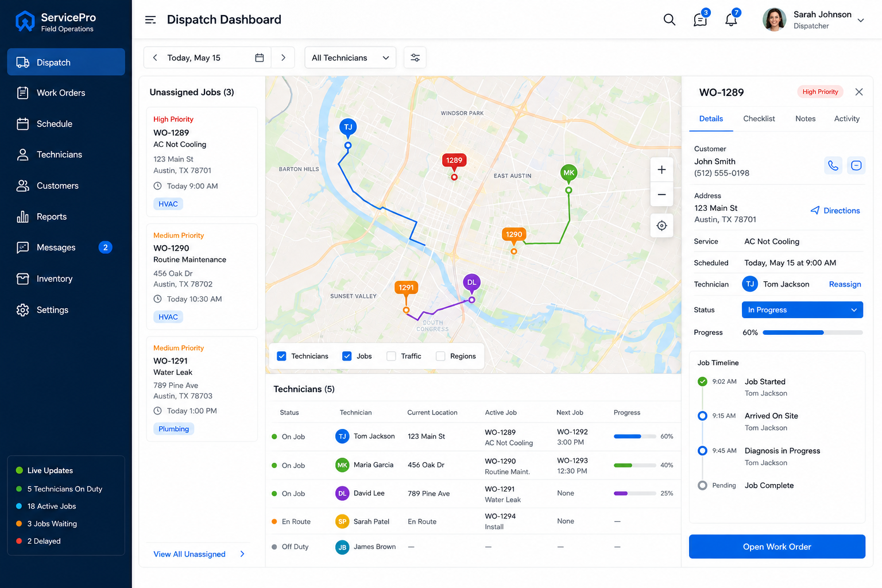Select Dispatch in the sidebar
Image resolution: width=882 pixels, height=588 pixels.
coord(66,62)
